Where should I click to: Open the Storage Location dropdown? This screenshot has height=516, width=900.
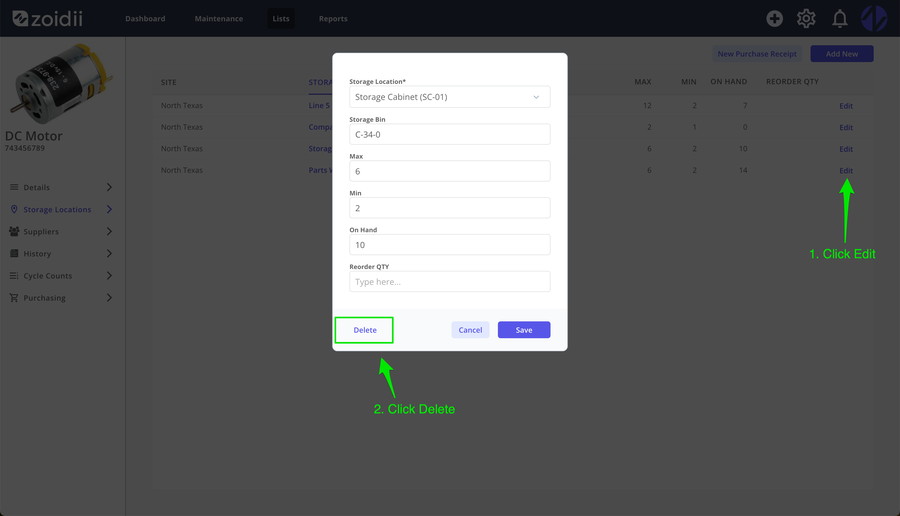pos(449,97)
